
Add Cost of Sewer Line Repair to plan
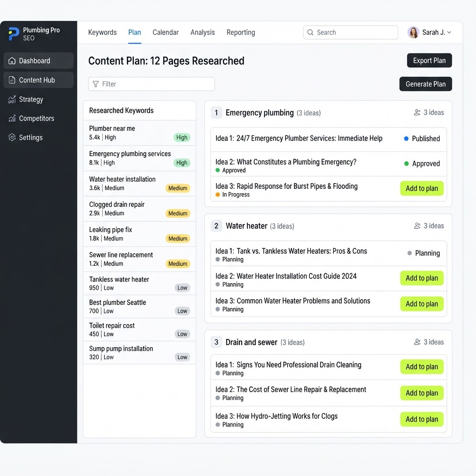coord(422,393)
